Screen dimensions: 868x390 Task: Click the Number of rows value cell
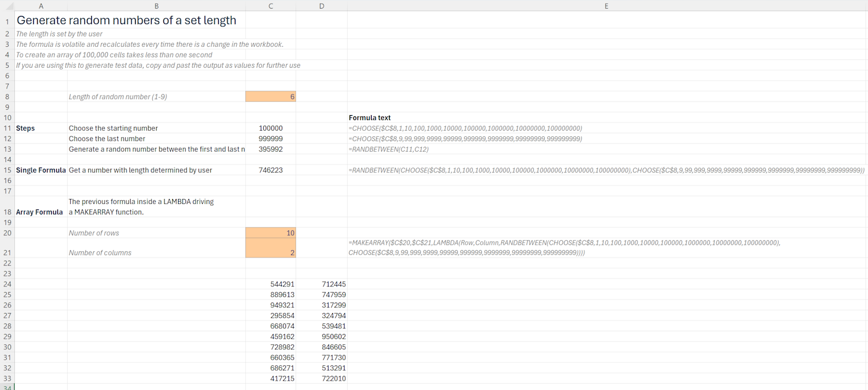click(271, 233)
